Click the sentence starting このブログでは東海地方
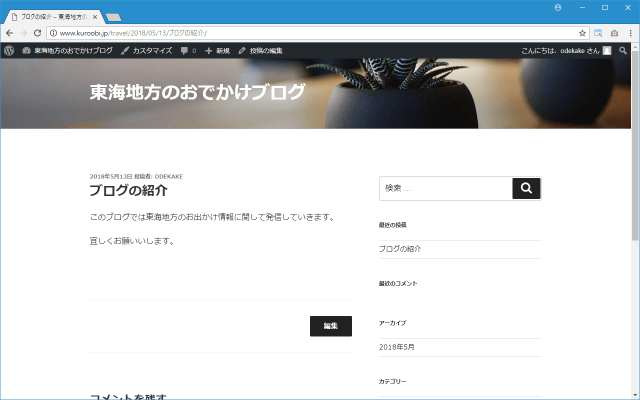 tap(212, 217)
